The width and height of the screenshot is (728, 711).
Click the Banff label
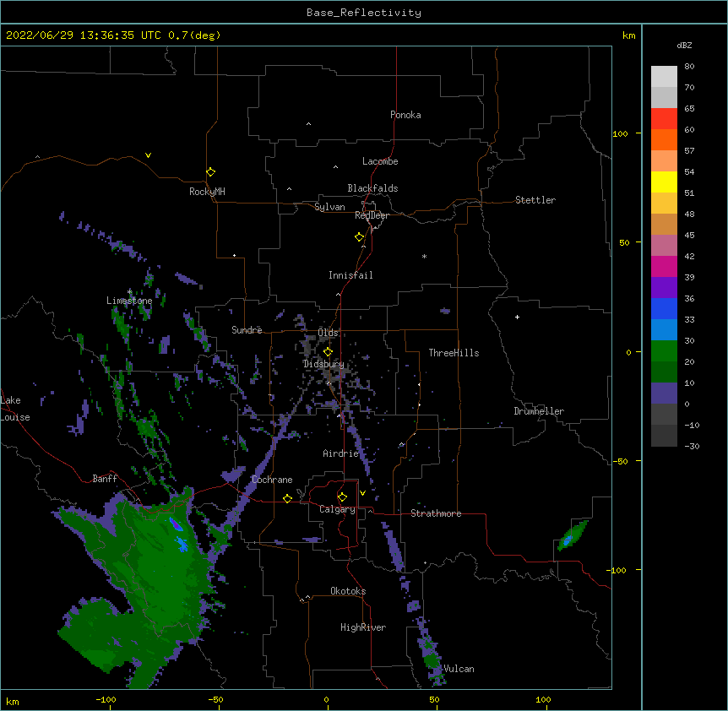tap(105, 479)
